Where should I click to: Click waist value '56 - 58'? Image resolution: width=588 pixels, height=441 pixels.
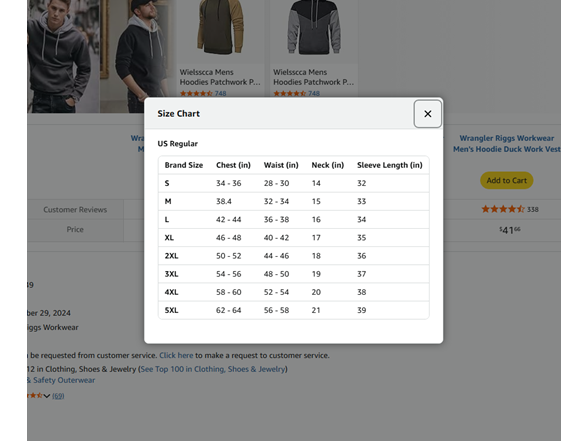(276, 310)
